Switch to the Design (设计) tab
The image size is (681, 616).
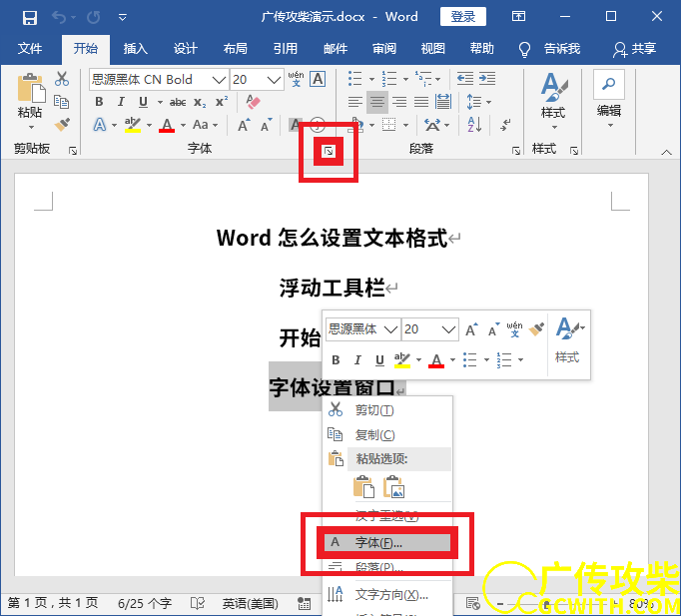186,48
